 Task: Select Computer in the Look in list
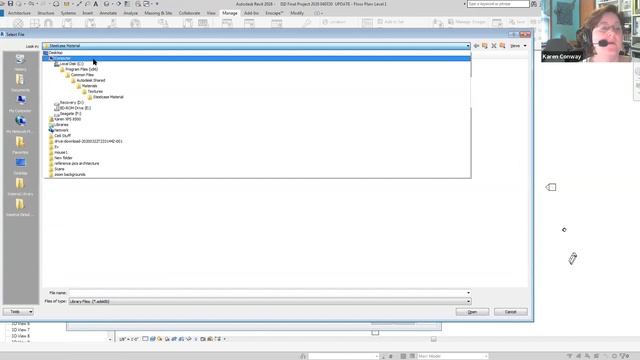[257, 58]
